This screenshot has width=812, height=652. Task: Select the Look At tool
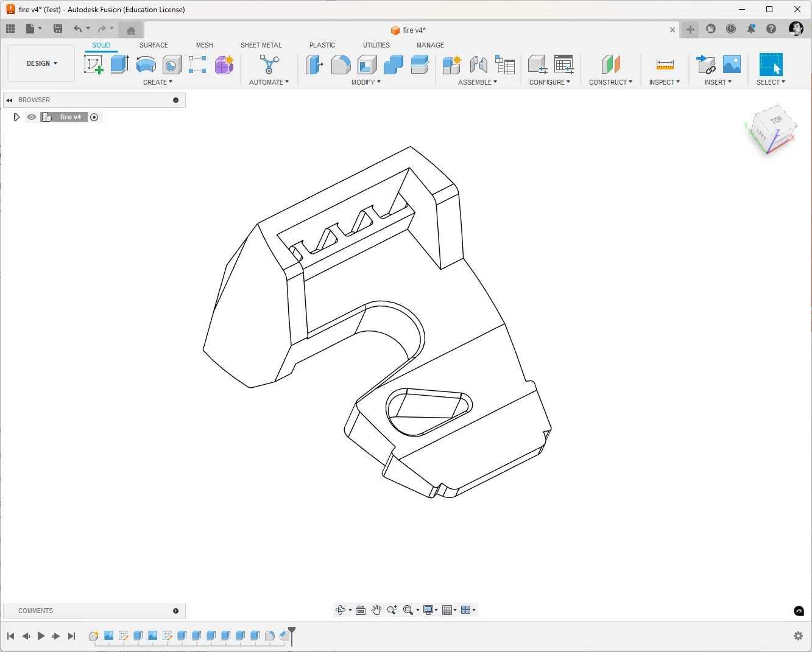tap(361, 610)
